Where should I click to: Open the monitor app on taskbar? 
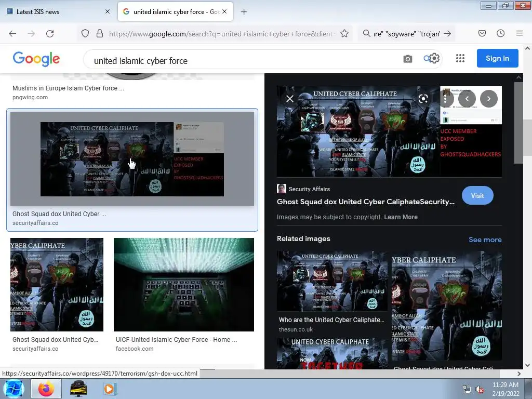78,389
